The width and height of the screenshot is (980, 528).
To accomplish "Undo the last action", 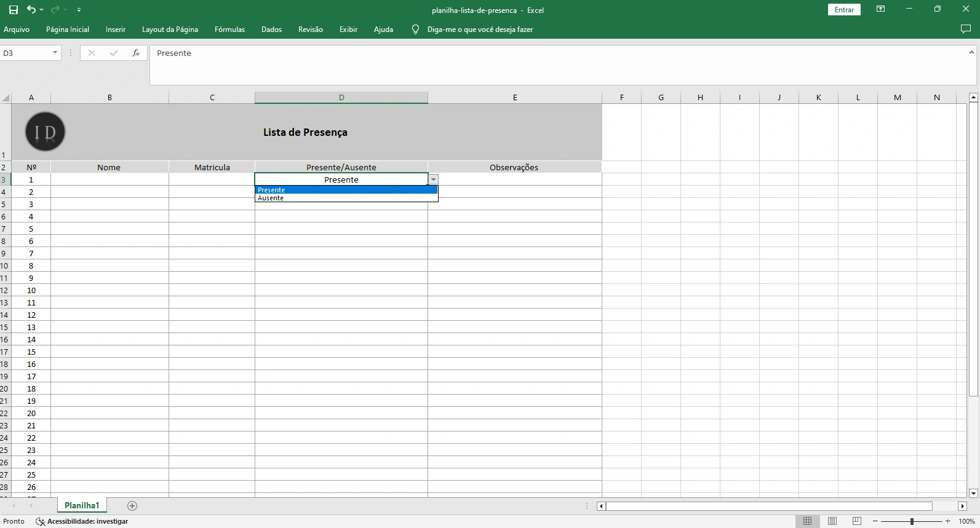I will click(x=31, y=10).
